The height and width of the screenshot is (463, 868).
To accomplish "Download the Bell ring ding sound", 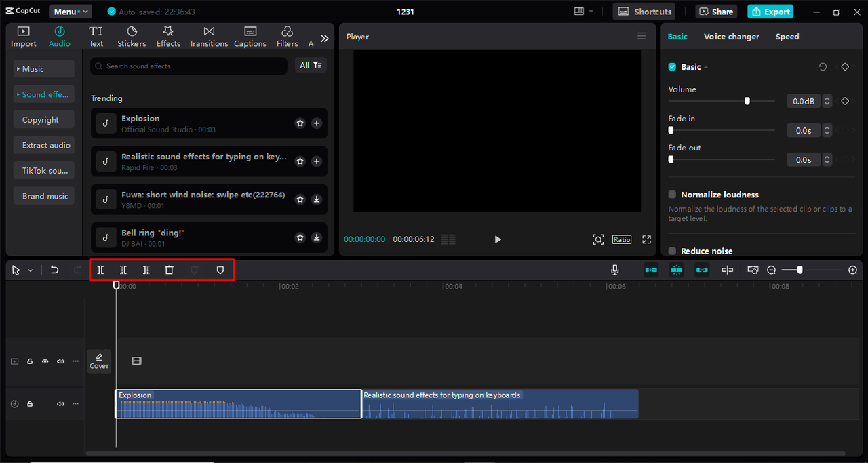I will (317, 237).
